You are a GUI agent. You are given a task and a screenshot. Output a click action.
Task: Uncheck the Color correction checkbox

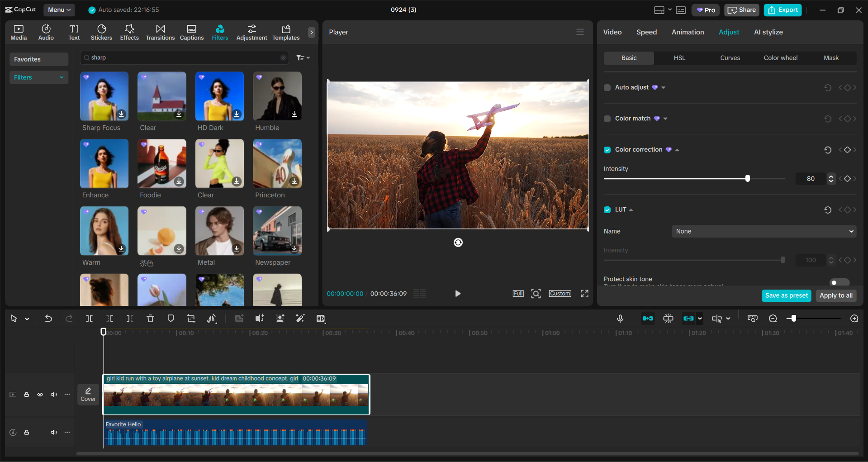pyautogui.click(x=607, y=149)
